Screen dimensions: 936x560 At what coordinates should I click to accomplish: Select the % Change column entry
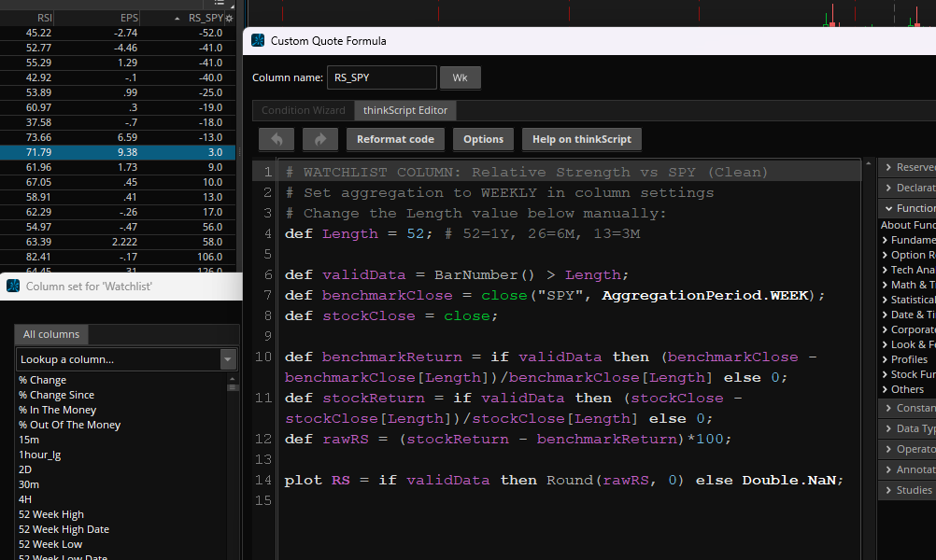click(x=42, y=380)
